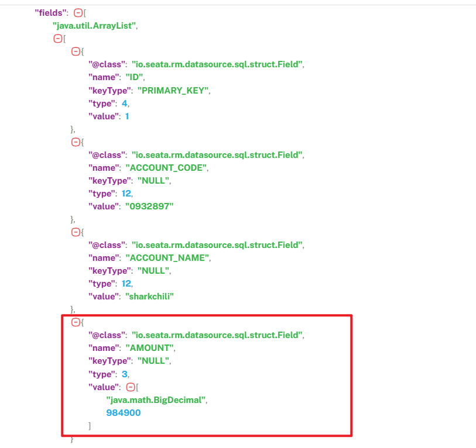
Task: Collapse the AMOUNT field object
Action: (x=75, y=322)
